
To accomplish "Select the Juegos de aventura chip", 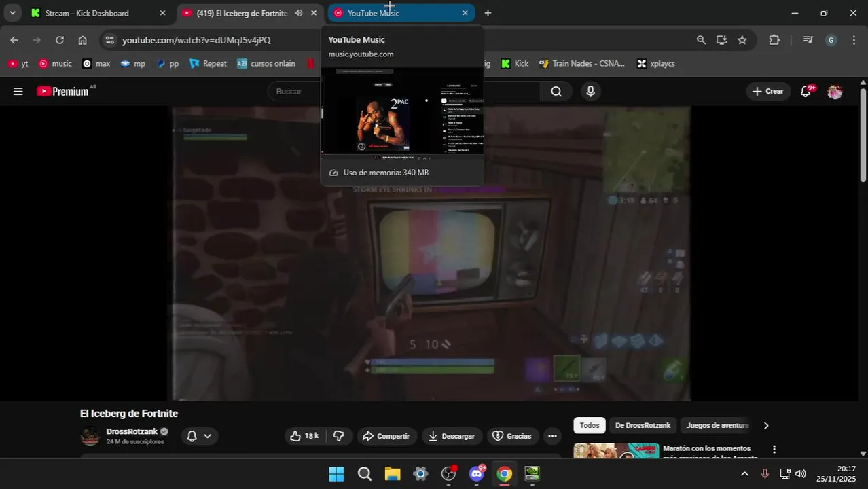I will 717,426.
